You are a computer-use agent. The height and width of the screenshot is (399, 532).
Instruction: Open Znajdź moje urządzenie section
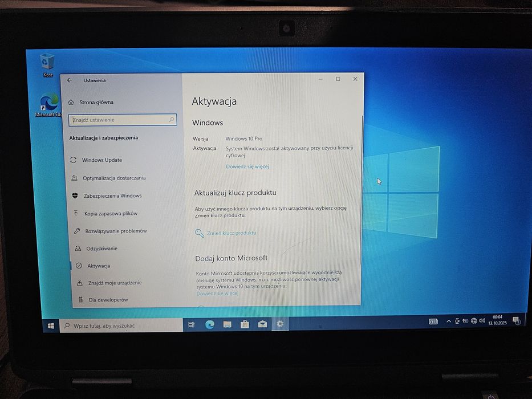pos(109,283)
